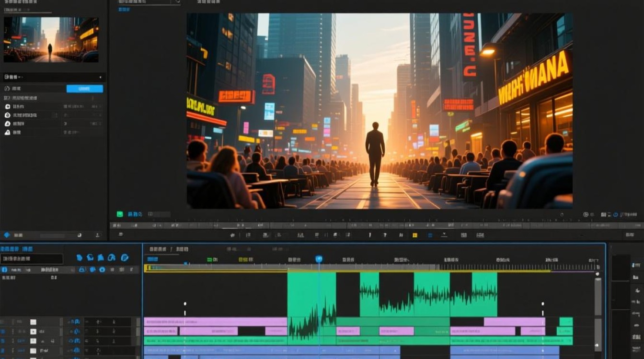Click the bottom white round icon in the left panel's list
Viewport: 644px width, 359px height.
tap(7, 132)
